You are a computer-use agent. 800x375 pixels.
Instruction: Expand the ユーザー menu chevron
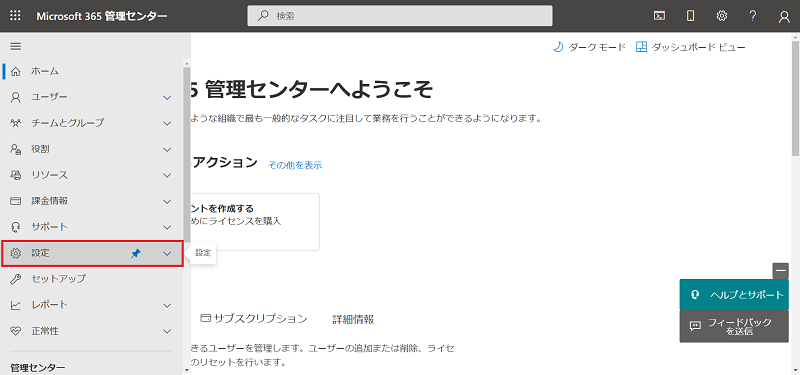click(x=167, y=97)
